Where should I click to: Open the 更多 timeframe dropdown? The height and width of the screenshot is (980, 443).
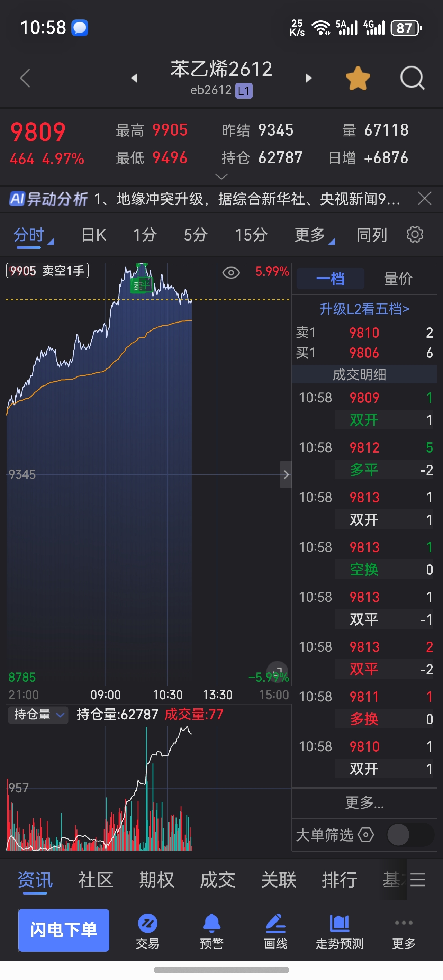coord(315,235)
